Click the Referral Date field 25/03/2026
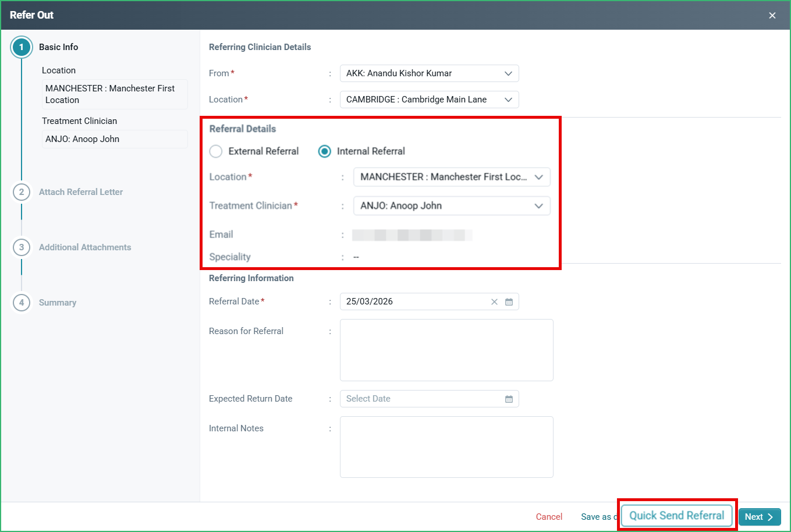The height and width of the screenshot is (532, 791). pyautogui.click(x=429, y=302)
